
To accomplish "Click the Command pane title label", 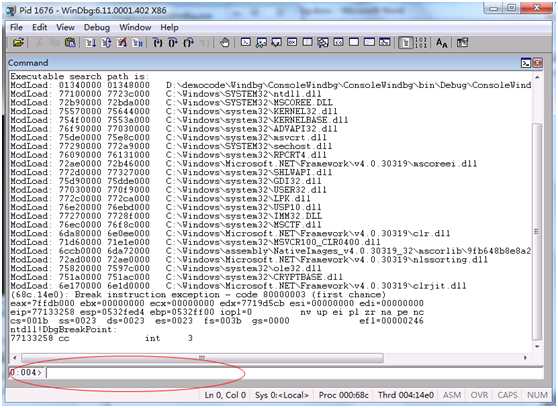I will click(28, 63).
